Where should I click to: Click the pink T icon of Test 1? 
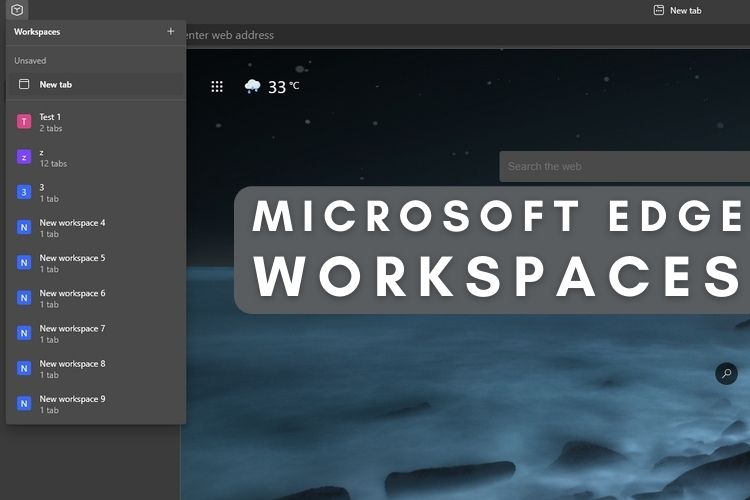coord(24,122)
